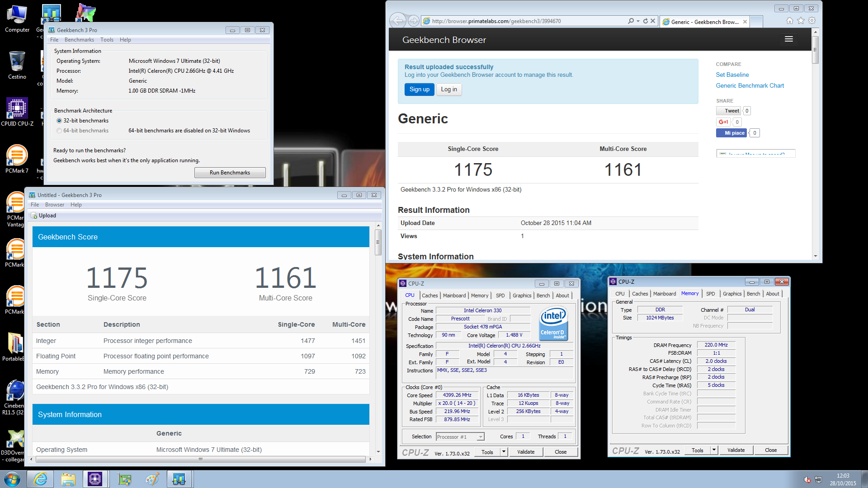This screenshot has width=868, height=488.
Task: Open address bar search dropdown arrow
Action: click(638, 21)
